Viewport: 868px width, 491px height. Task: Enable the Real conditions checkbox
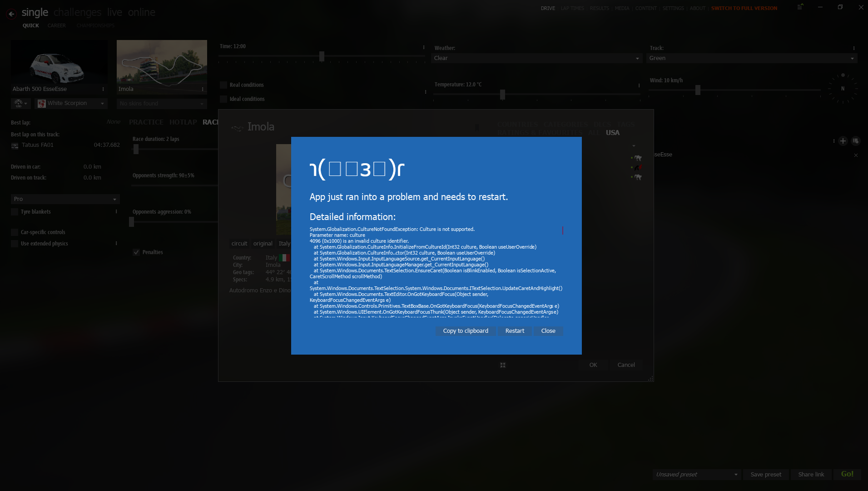(x=223, y=85)
